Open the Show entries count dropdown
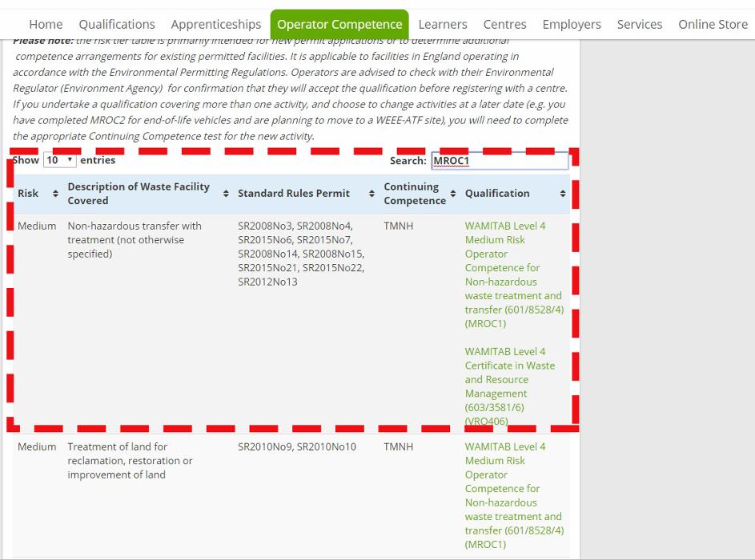Viewport: 755px width, 560px height. coord(60,160)
